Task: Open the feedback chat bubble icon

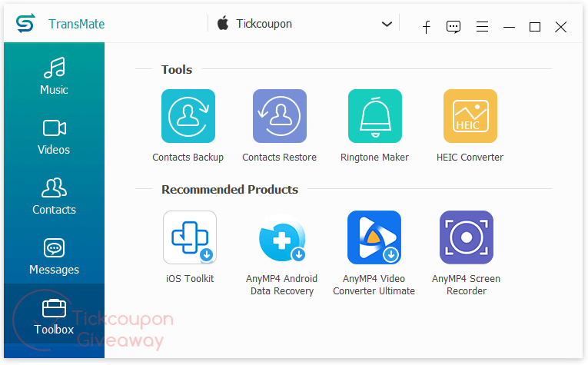Action: coord(453,27)
